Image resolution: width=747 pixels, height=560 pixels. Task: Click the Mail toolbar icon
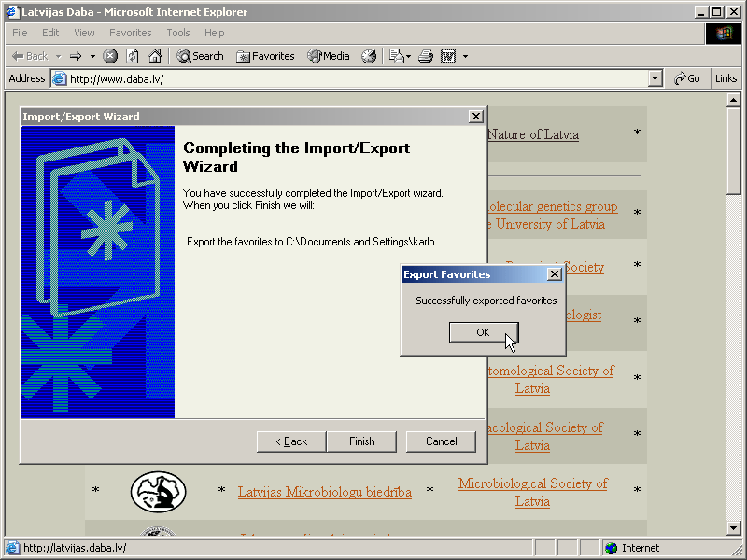(x=396, y=56)
